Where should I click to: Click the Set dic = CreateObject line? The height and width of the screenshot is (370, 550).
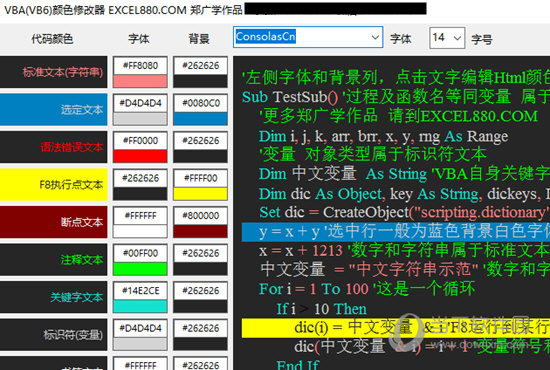pyautogui.click(x=404, y=212)
